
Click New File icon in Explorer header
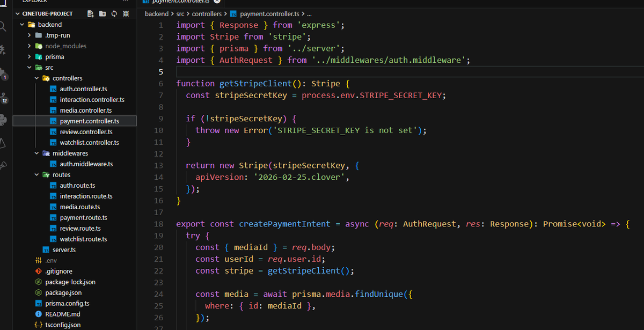pos(90,13)
